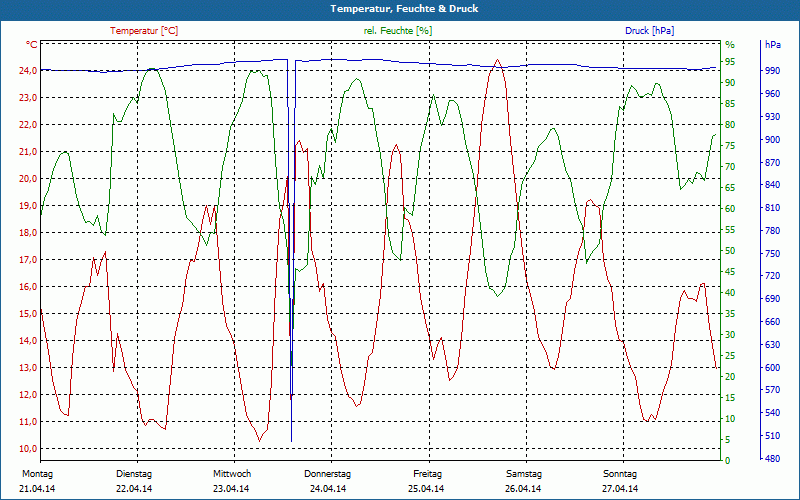Click the green "65" humidity axis value
800x500 pixels.
pos(730,188)
